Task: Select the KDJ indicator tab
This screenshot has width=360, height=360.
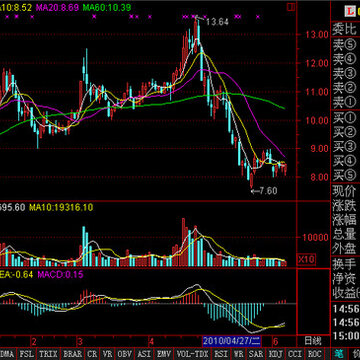Action: [276, 354]
